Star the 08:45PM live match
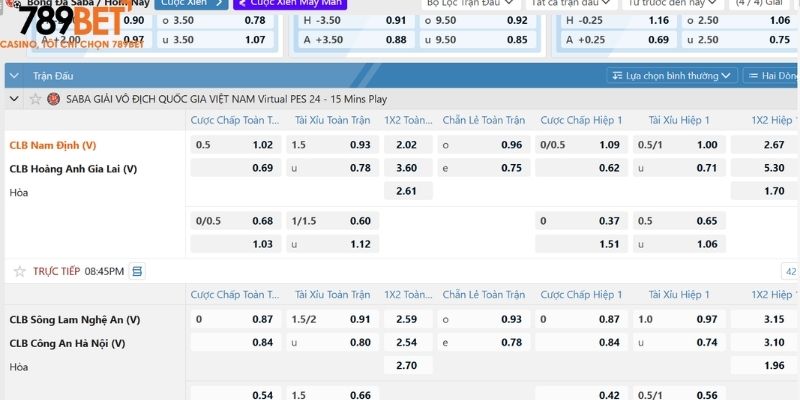 tap(19, 271)
